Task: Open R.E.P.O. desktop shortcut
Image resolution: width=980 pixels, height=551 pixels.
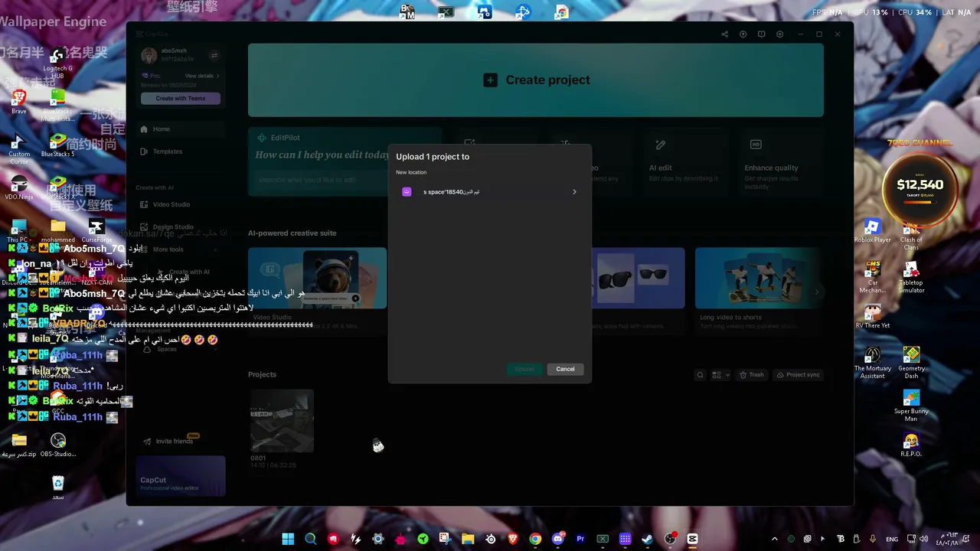Action: coord(911,445)
